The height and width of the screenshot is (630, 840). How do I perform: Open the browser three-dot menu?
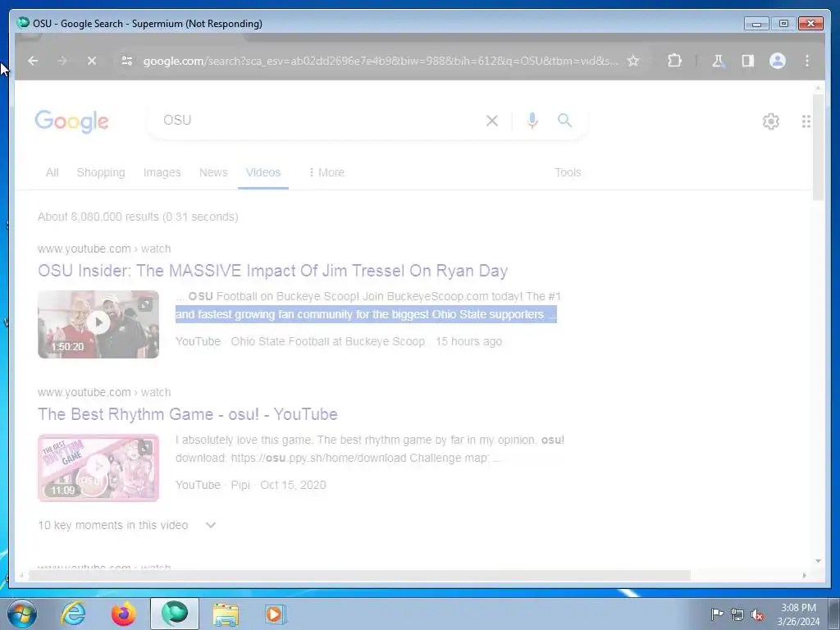[x=807, y=61]
